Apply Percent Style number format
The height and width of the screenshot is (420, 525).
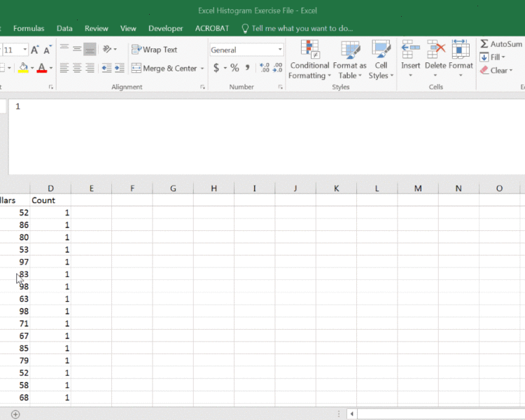tap(234, 68)
